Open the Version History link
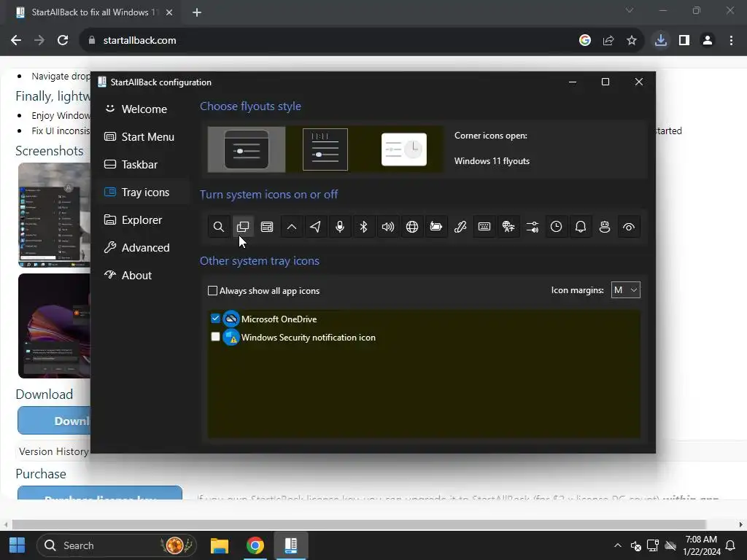The width and height of the screenshot is (747, 560). coord(53,451)
